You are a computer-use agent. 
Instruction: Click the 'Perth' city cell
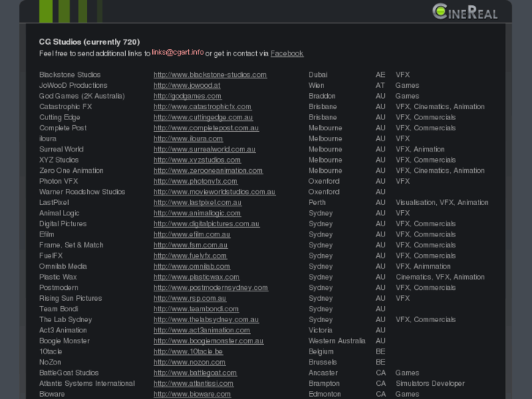317,203
